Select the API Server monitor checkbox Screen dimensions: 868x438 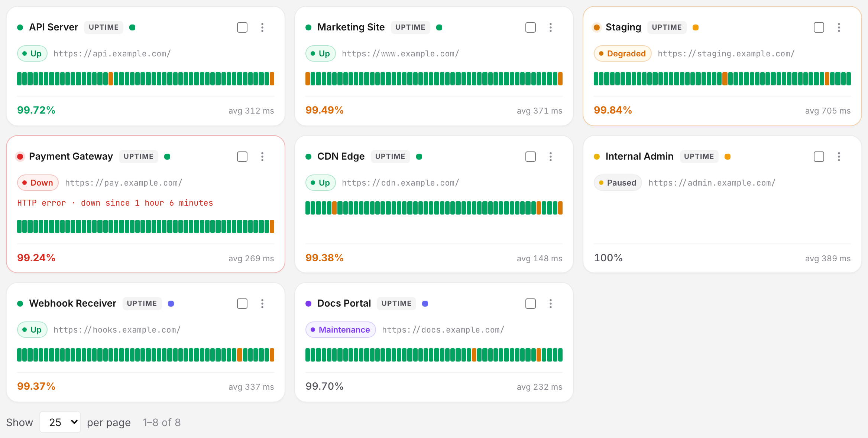[242, 27]
